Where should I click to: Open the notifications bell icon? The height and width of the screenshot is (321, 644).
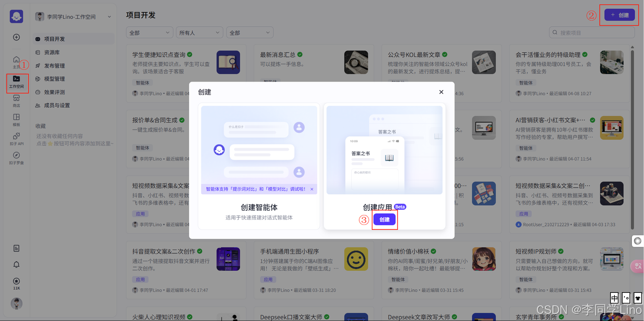tap(17, 265)
